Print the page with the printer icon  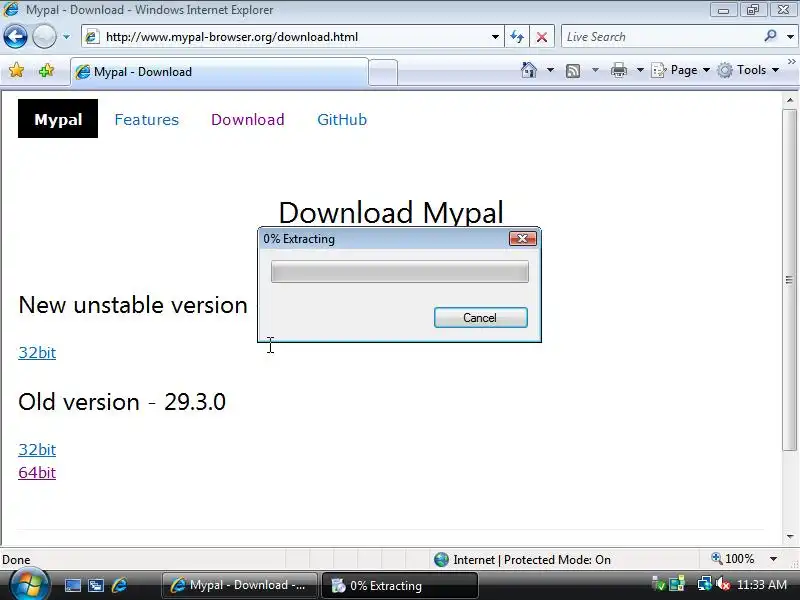tap(619, 70)
